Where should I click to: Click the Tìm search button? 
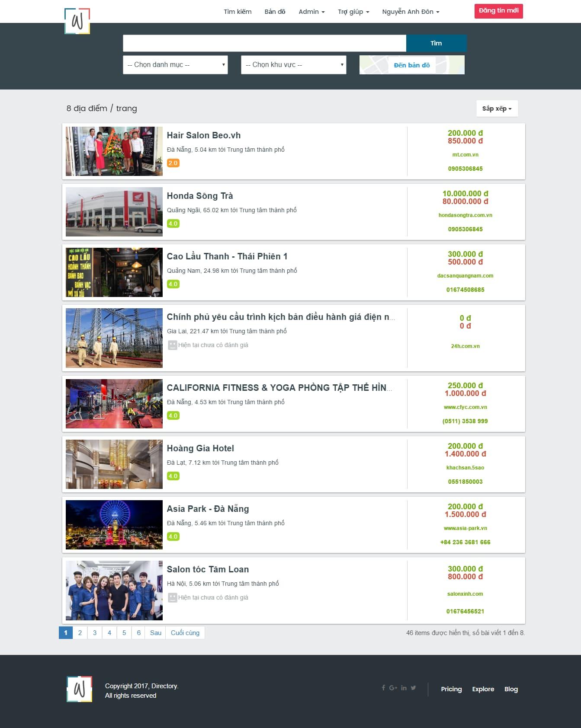pyautogui.click(x=436, y=43)
